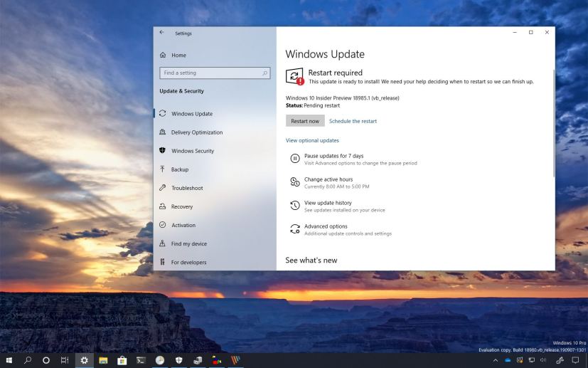The width and height of the screenshot is (588, 368).
Task: Maximize the Settings window
Action: click(x=531, y=32)
